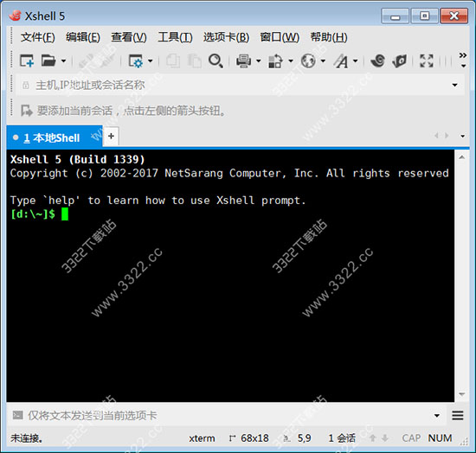
Task: Click the Find magnifier icon
Action: point(215,61)
